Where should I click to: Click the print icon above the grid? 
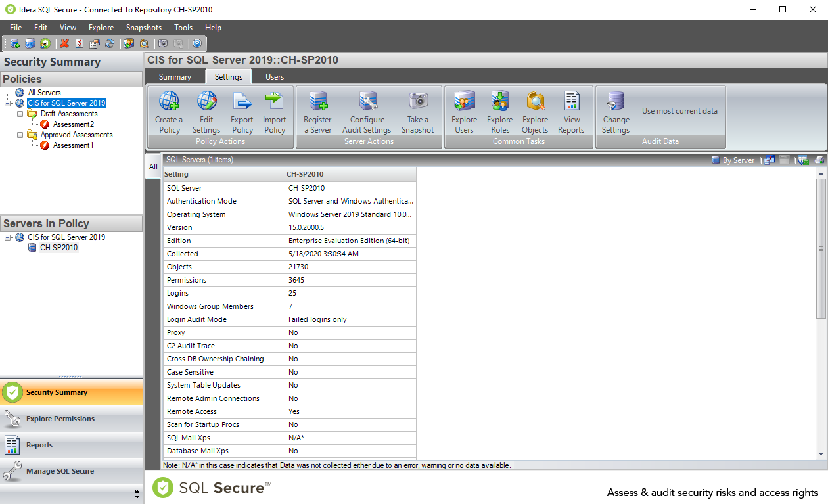pyautogui.click(x=819, y=160)
